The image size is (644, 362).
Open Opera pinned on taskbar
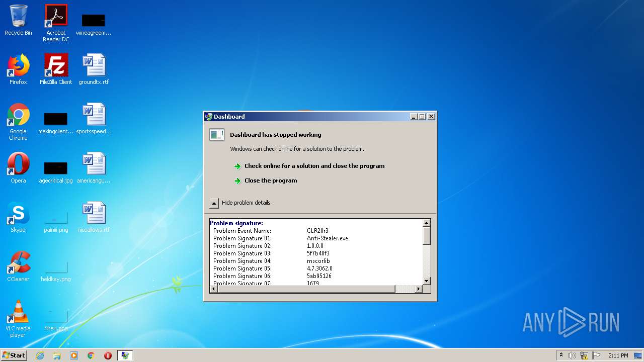[108, 355]
